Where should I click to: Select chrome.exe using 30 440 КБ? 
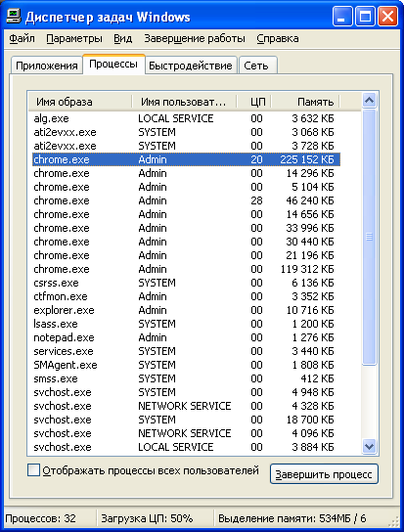point(186,242)
